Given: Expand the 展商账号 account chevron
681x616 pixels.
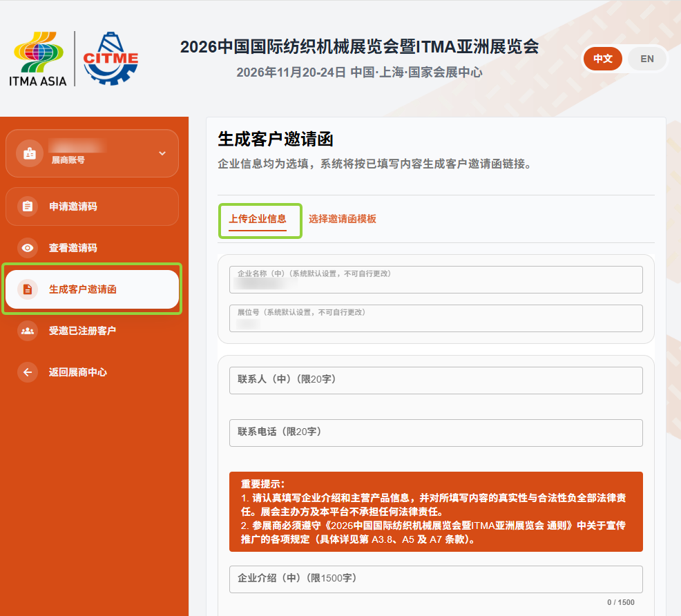Looking at the screenshot, I should click(162, 153).
